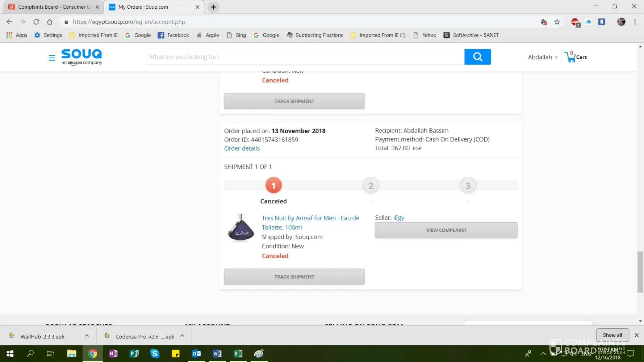644x362 pixels.
Task: Open File Explorer from the taskbar
Action: [x=72, y=354]
